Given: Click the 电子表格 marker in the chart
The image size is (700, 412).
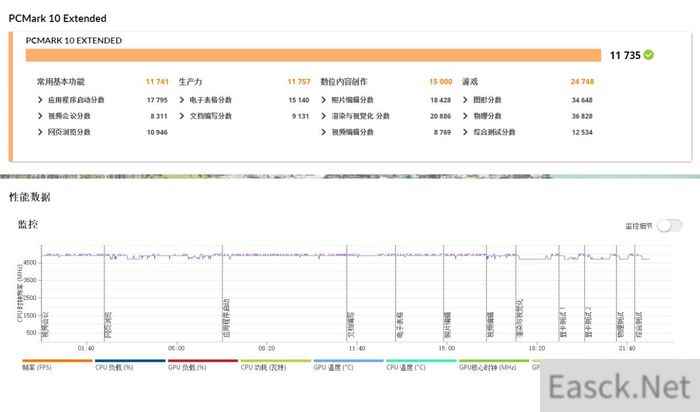Looking at the screenshot, I should (400, 325).
